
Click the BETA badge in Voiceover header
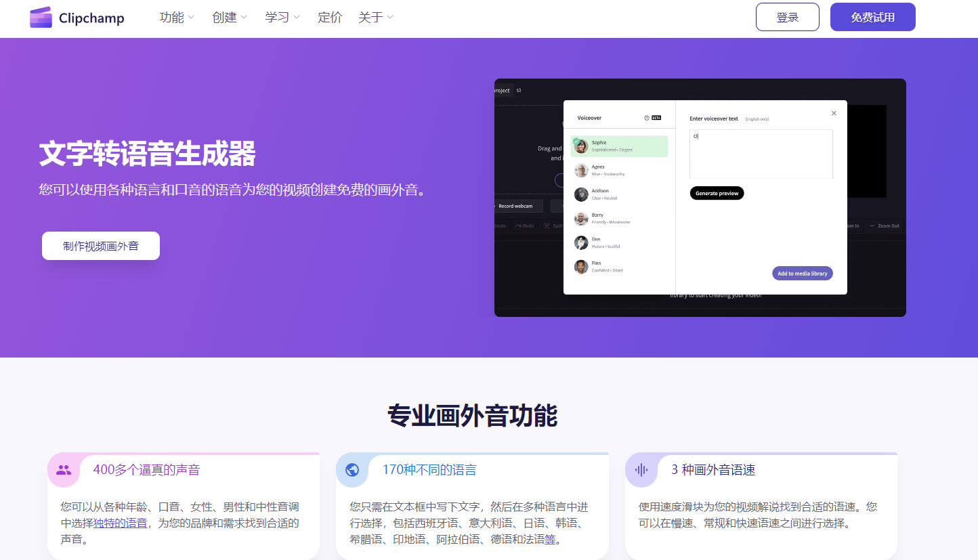click(x=656, y=118)
